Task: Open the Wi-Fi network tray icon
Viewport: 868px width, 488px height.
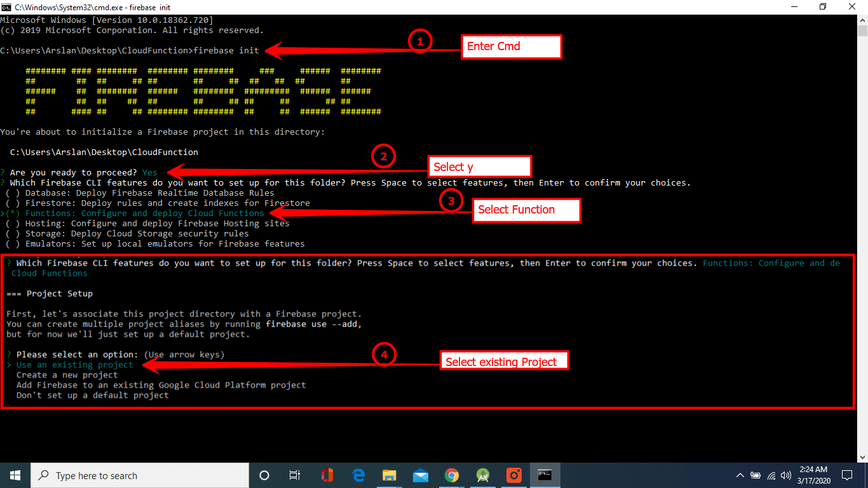Action: click(771, 475)
